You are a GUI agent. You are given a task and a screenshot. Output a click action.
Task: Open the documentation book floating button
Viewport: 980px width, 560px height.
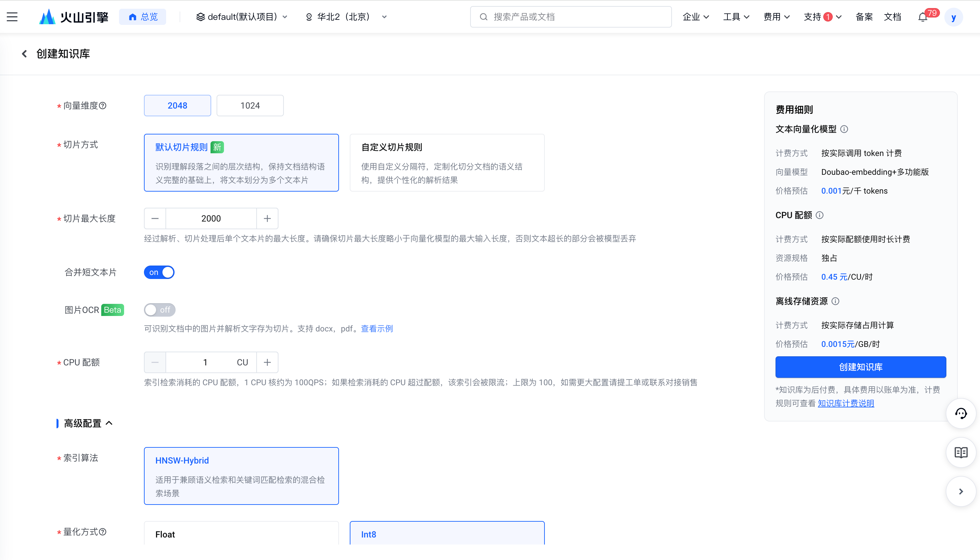(x=961, y=453)
